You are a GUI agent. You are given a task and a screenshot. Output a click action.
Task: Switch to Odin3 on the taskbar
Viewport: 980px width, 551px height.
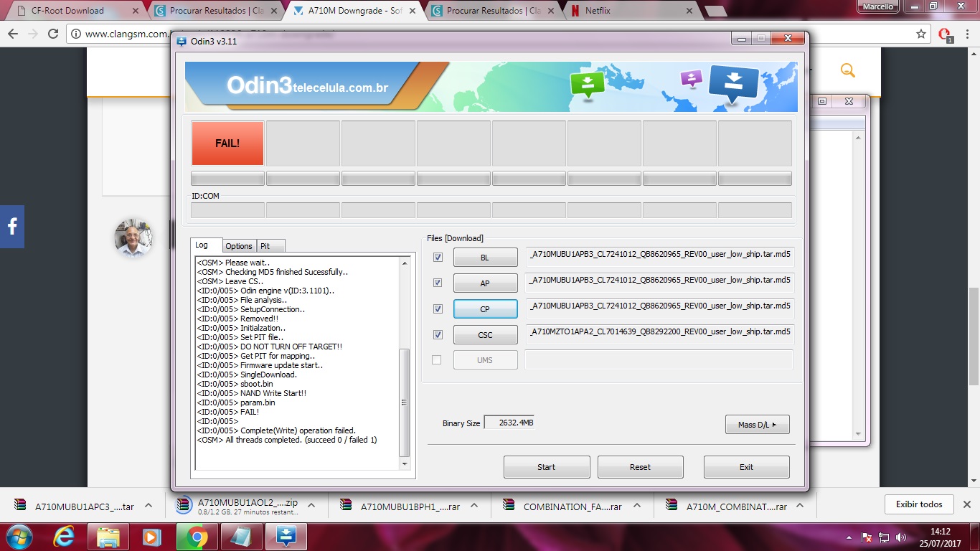[x=286, y=537]
